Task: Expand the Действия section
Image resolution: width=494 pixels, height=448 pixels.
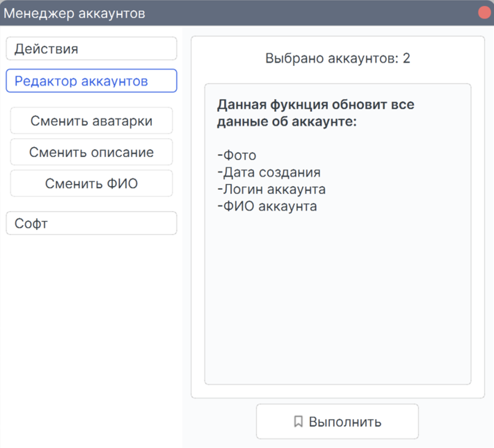Action: click(x=91, y=49)
